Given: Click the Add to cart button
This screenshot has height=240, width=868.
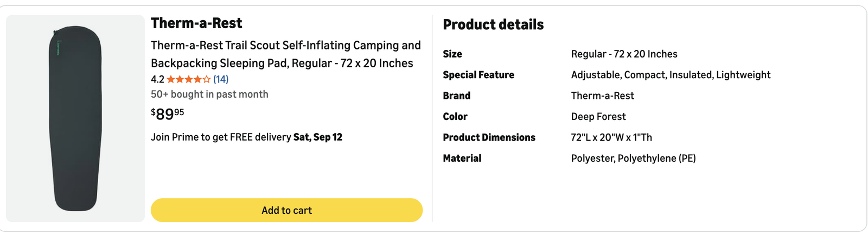Looking at the screenshot, I should pos(286,210).
